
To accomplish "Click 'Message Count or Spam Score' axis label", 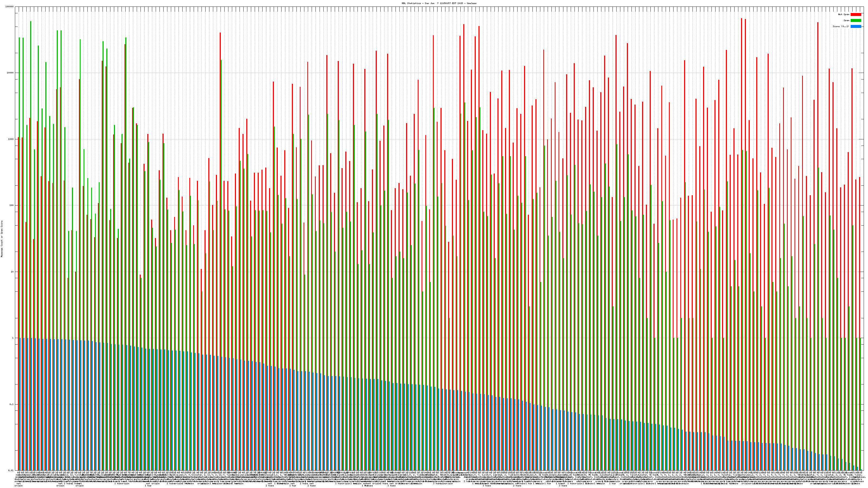I will (2, 239).
